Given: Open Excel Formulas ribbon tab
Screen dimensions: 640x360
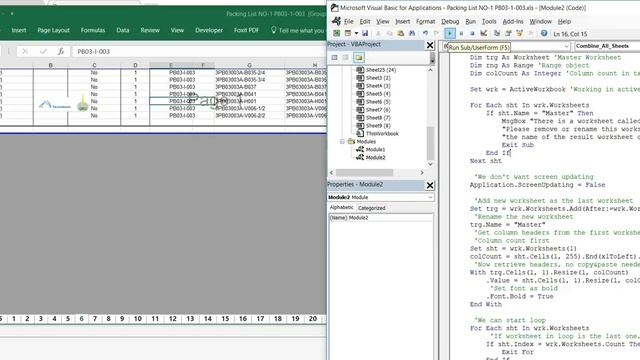Looking at the screenshot, I should [x=93, y=30].
